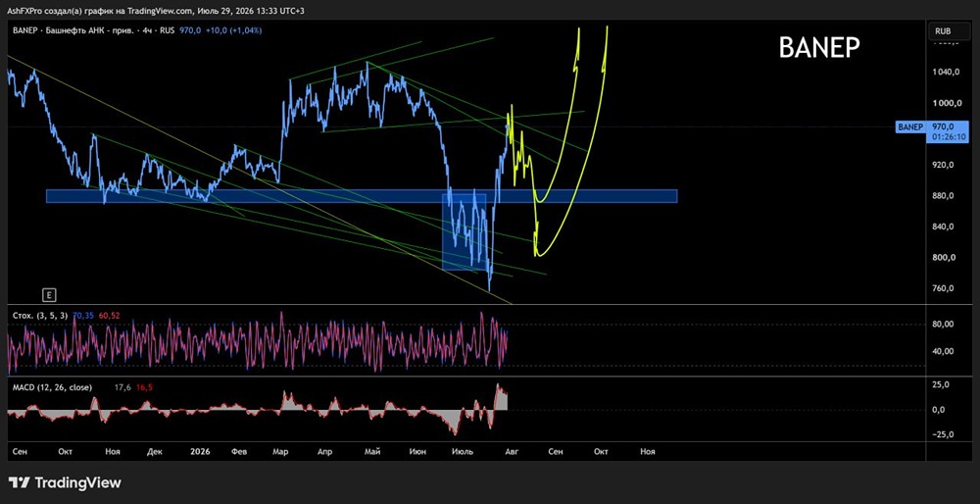The width and height of the screenshot is (980, 504).
Task: Open the MACD (12, 26, close) indicator legend
Action: point(53,387)
